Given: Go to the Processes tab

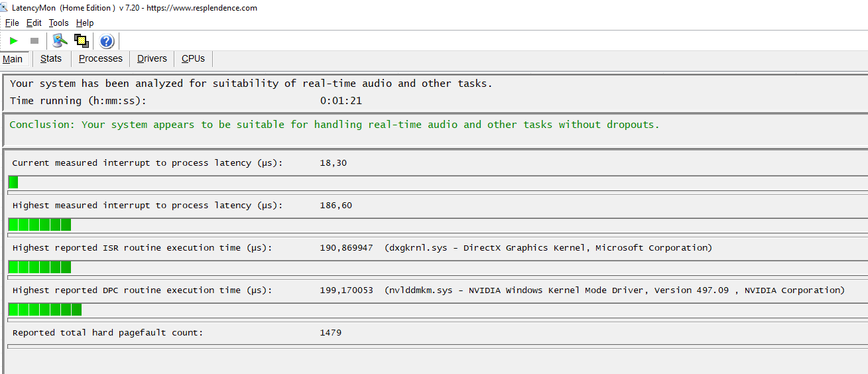Looking at the screenshot, I should [x=100, y=58].
